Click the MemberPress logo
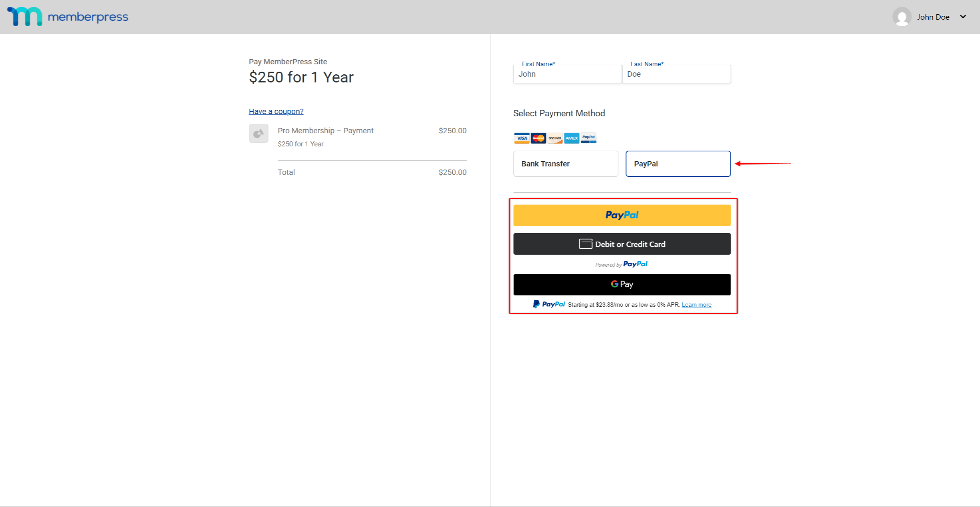This screenshot has height=507, width=980. [x=67, y=17]
